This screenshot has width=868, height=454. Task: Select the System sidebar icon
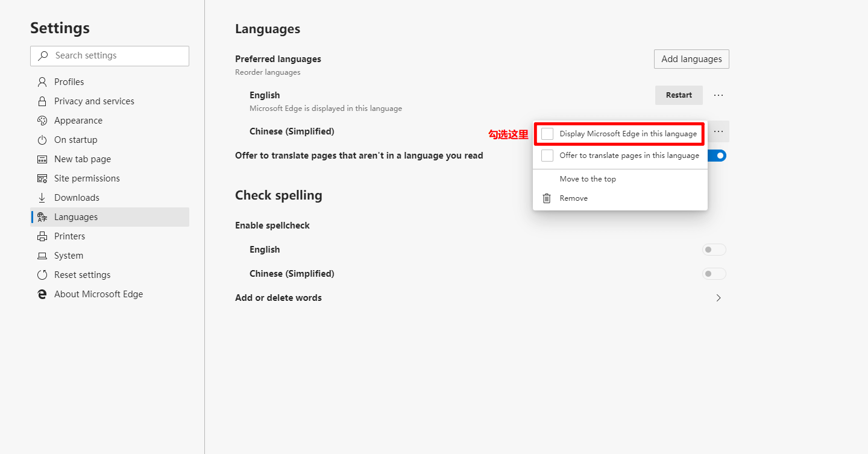tap(42, 255)
